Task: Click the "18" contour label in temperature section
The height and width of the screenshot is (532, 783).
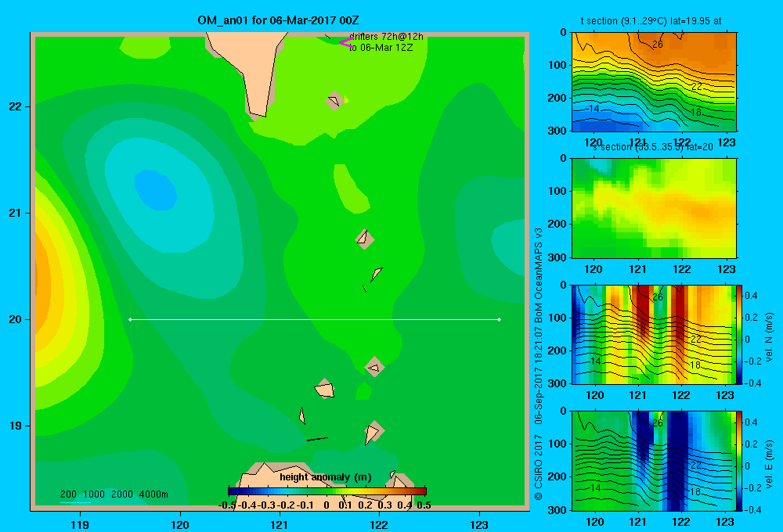Action: click(696, 113)
